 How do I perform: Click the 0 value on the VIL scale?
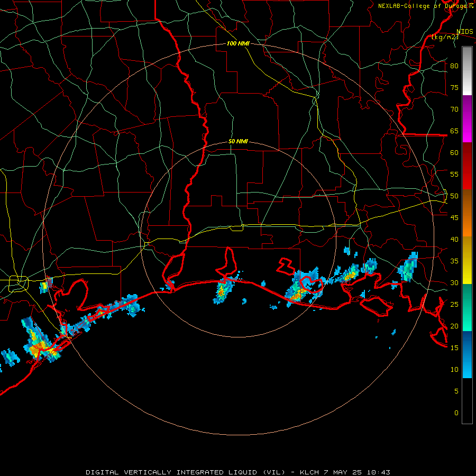[x=456, y=413]
